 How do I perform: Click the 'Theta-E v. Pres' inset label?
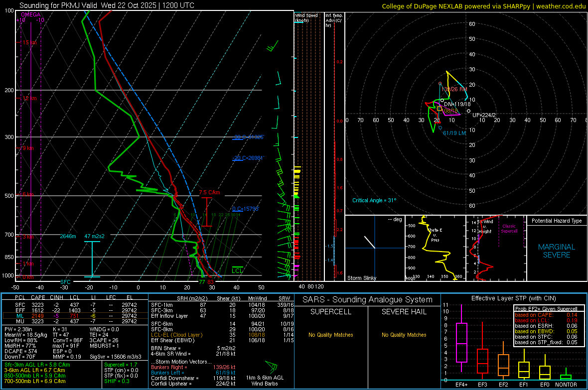[x=435, y=235]
